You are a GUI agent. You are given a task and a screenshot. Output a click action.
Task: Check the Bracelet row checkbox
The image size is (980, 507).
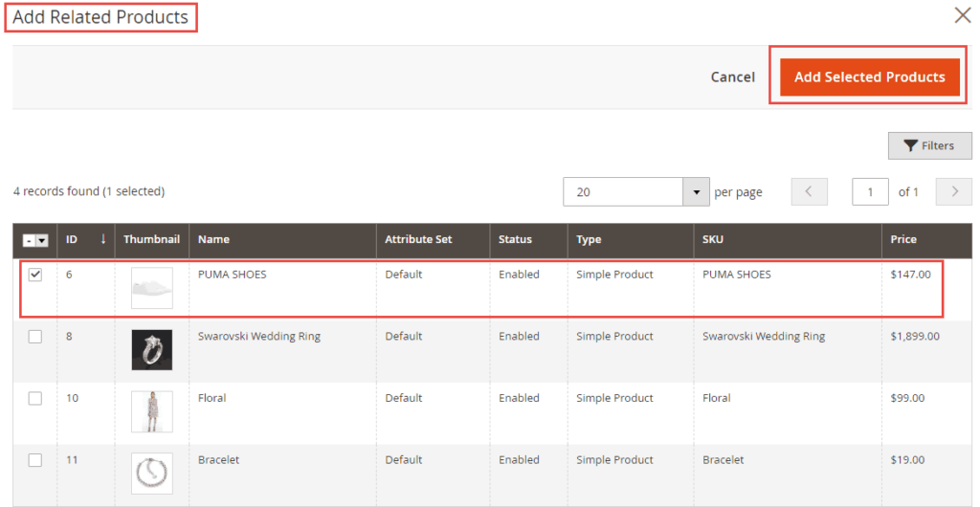(35, 460)
